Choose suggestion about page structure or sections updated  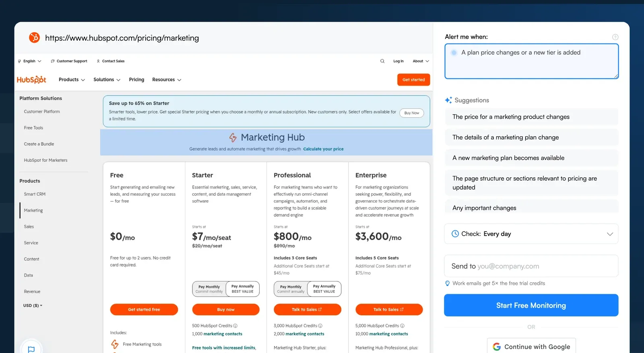531,183
